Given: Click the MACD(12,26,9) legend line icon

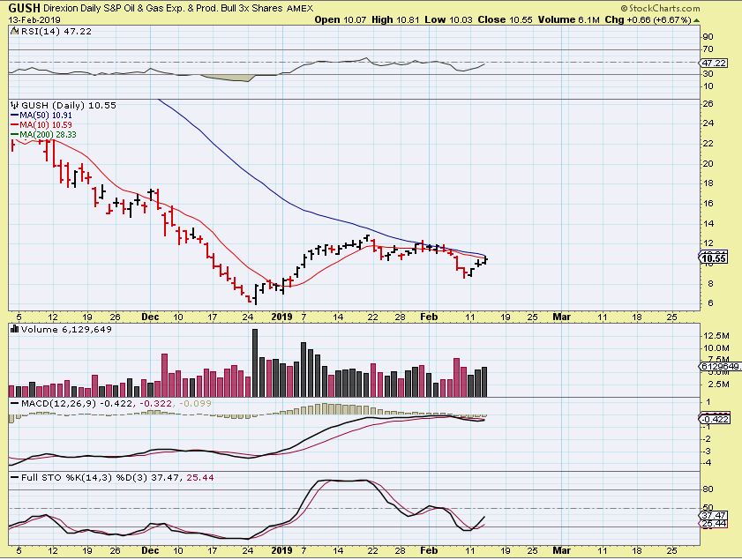Looking at the screenshot, I should pyautogui.click(x=15, y=403).
